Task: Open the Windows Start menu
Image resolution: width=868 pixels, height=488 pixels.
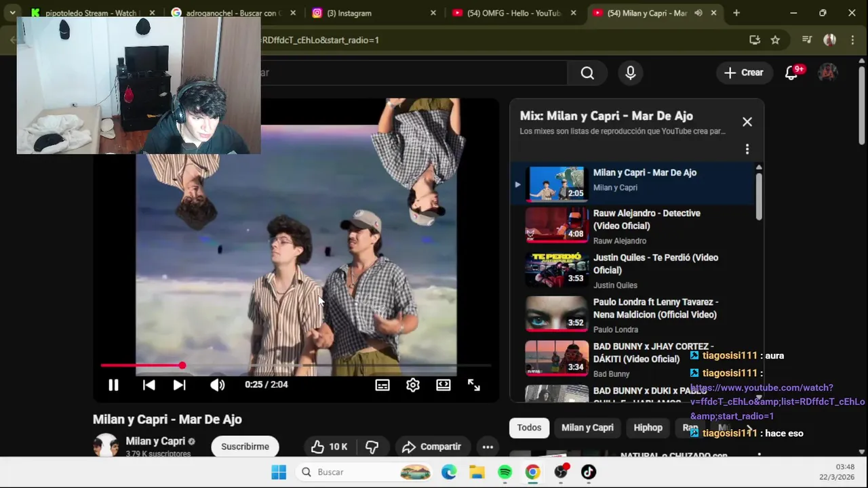Action: coord(279,472)
